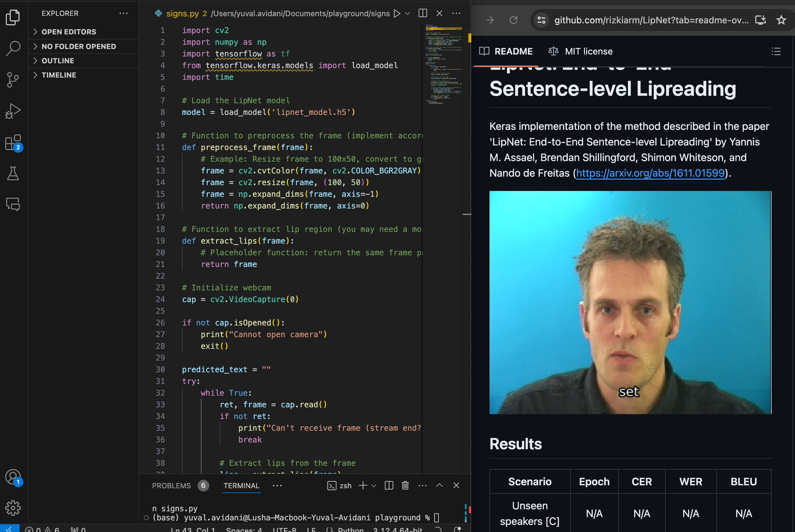The image size is (795, 532).
Task: Expand the OUTLINE section
Action: [x=58, y=61]
